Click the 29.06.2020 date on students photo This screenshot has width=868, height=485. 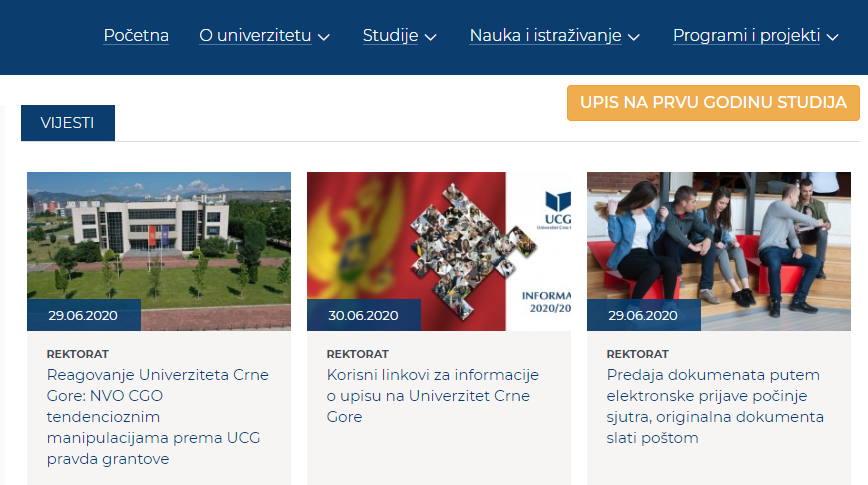(x=643, y=315)
